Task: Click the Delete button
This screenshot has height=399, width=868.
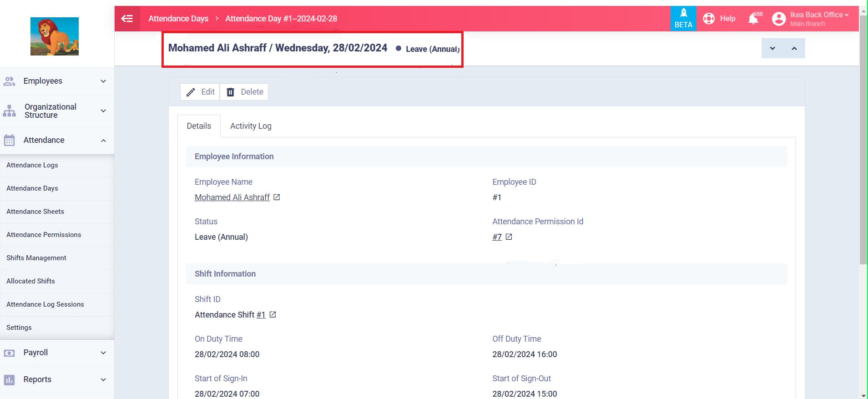Action: point(245,92)
